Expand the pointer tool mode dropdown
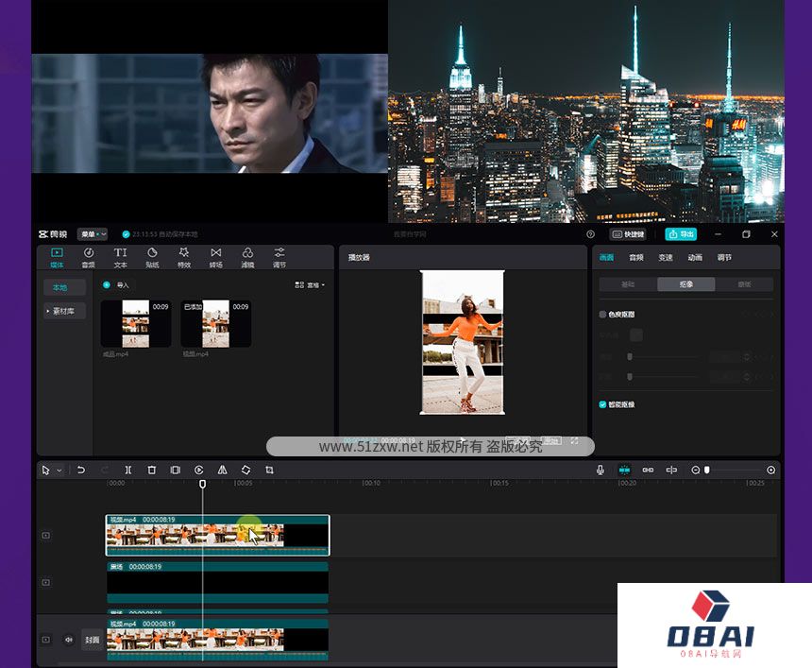Viewport: 812px width, 668px height. pos(59,471)
